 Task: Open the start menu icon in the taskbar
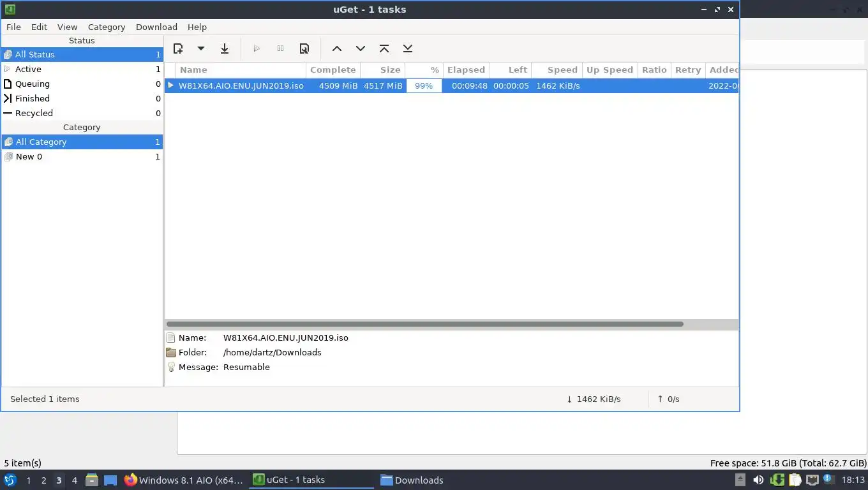click(10, 480)
